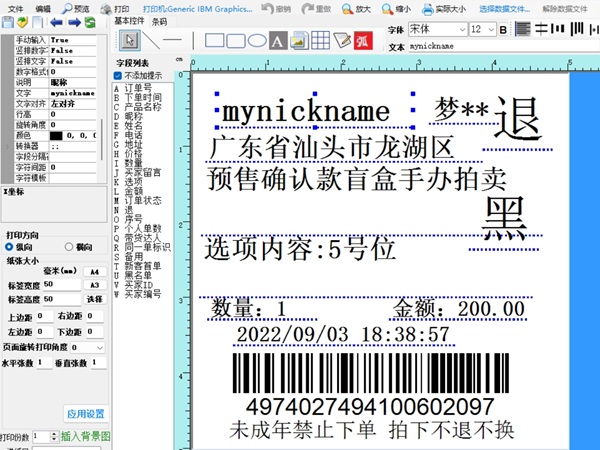Click the 实际大小 actual size button
Image resolution: width=600 pixels, height=450 pixels.
point(444,8)
